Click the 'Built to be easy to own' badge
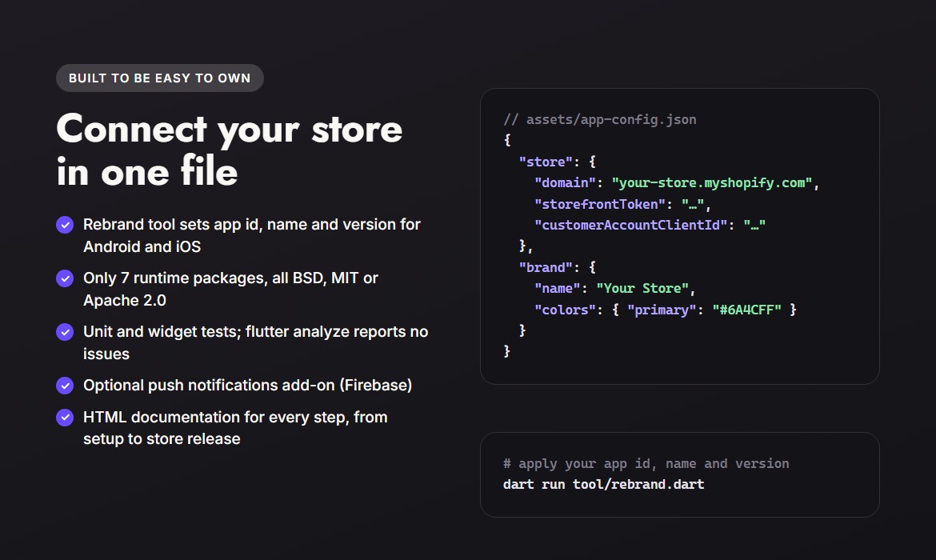The height and width of the screenshot is (560, 936). tap(159, 78)
